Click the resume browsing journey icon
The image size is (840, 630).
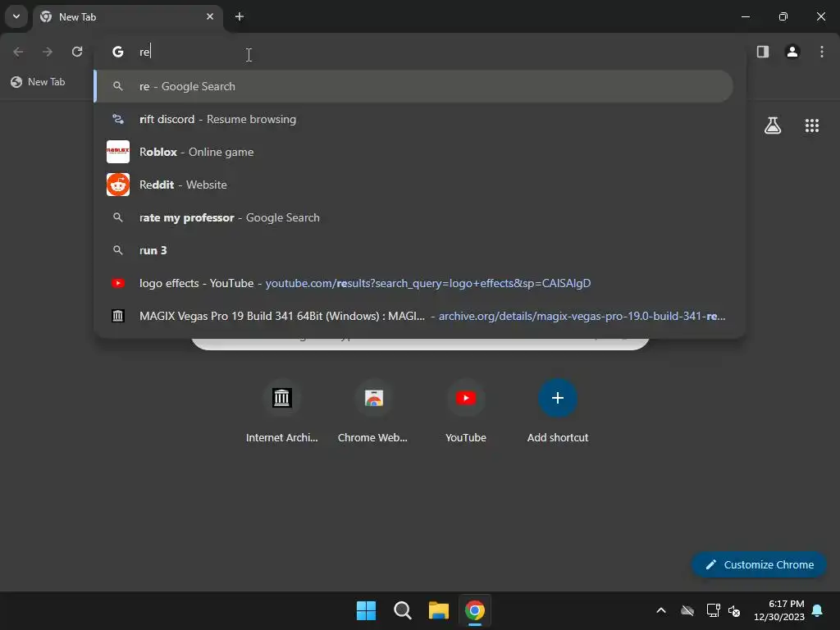[118, 119]
